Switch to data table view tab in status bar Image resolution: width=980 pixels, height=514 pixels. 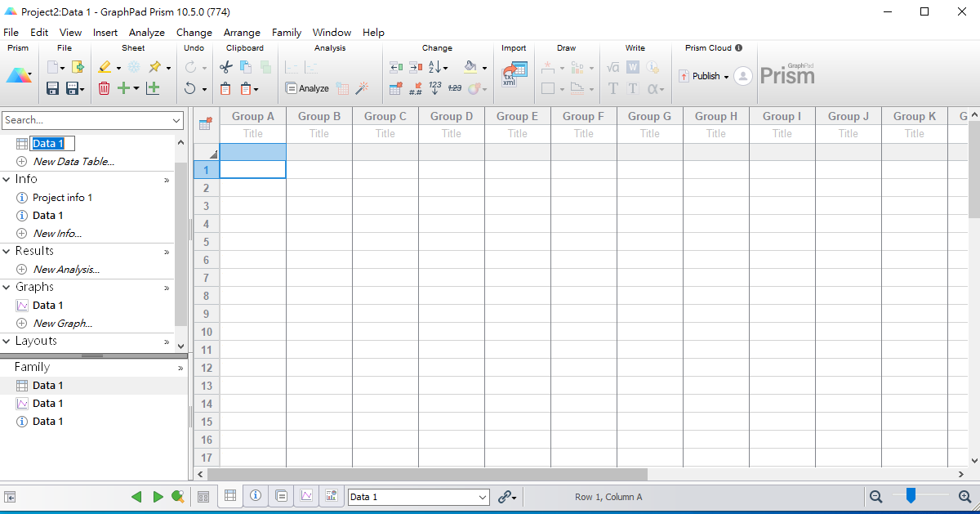230,496
